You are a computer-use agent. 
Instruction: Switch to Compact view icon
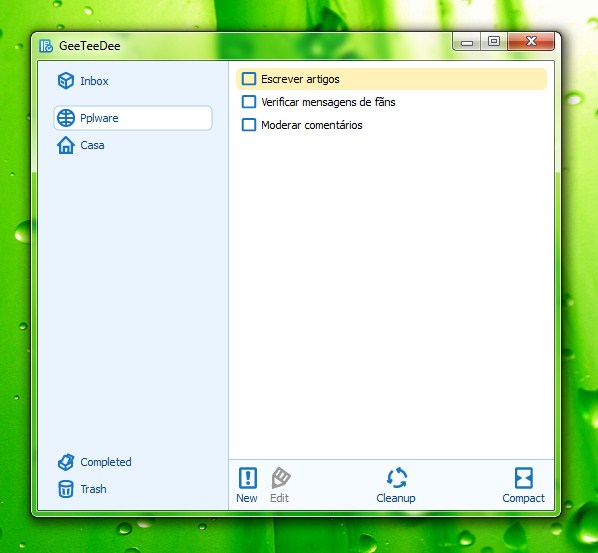coord(524,478)
